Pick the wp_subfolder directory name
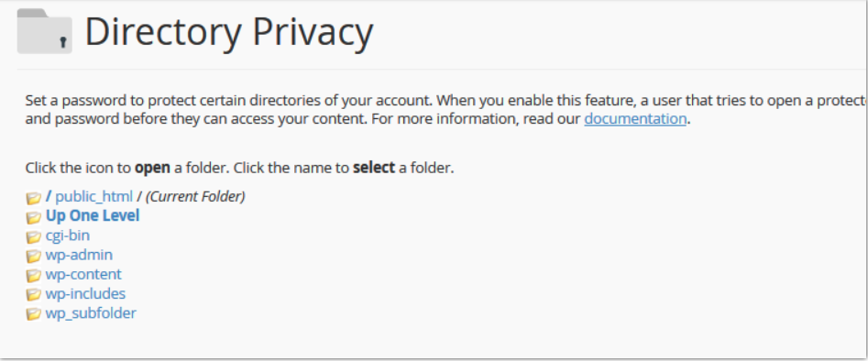Screen dimensions: 868x361 (x=91, y=312)
